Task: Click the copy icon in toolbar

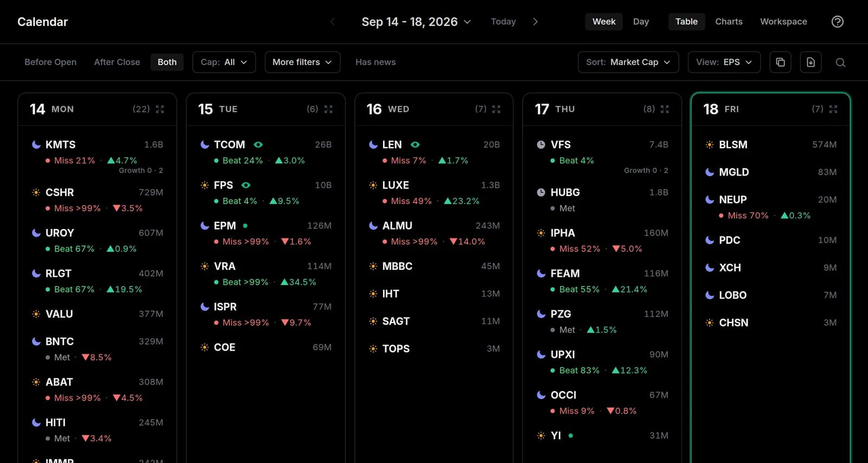Action: [780, 62]
